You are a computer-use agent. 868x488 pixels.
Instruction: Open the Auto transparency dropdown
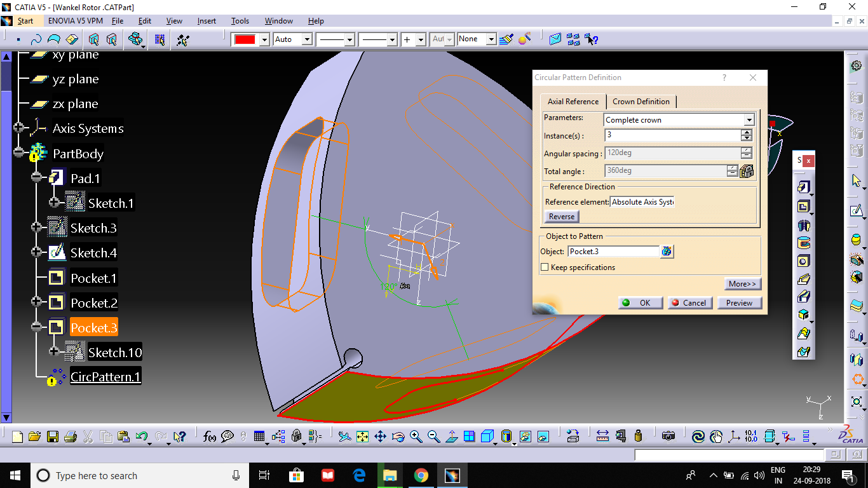[x=307, y=39]
